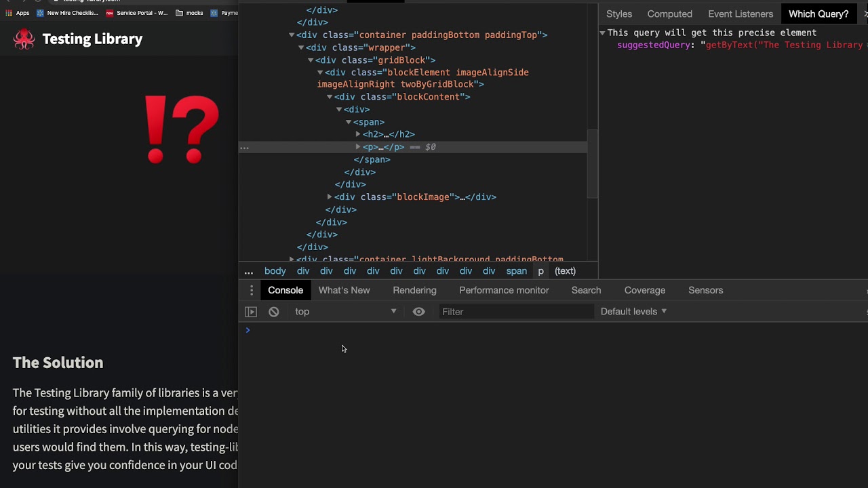Open the mocks bookmark folder

[x=189, y=13]
